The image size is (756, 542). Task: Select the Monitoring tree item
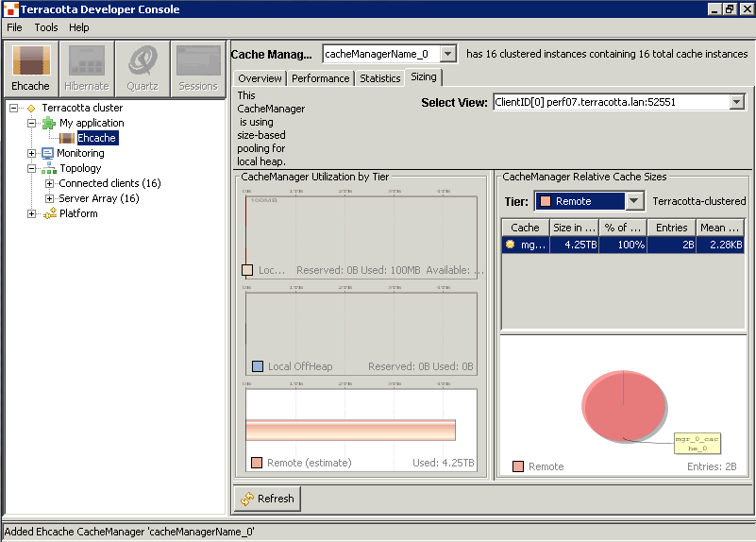80,153
